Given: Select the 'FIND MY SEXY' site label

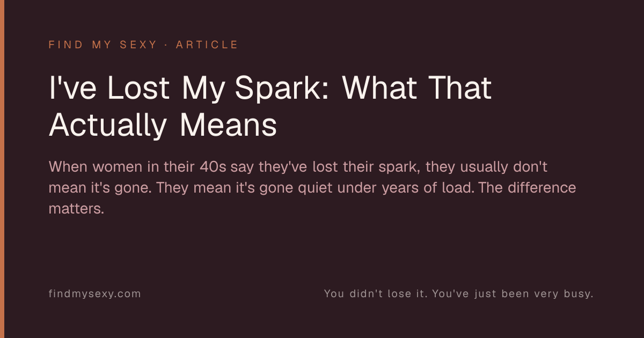Looking at the screenshot, I should (x=101, y=45).
